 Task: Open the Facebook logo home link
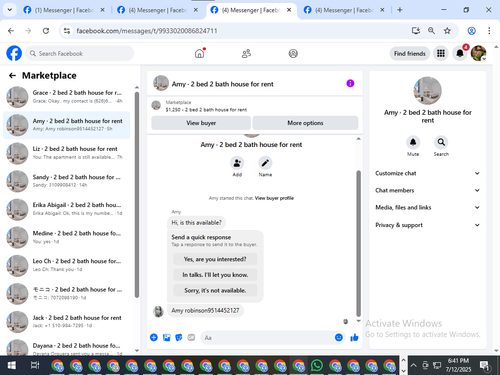pyautogui.click(x=14, y=53)
